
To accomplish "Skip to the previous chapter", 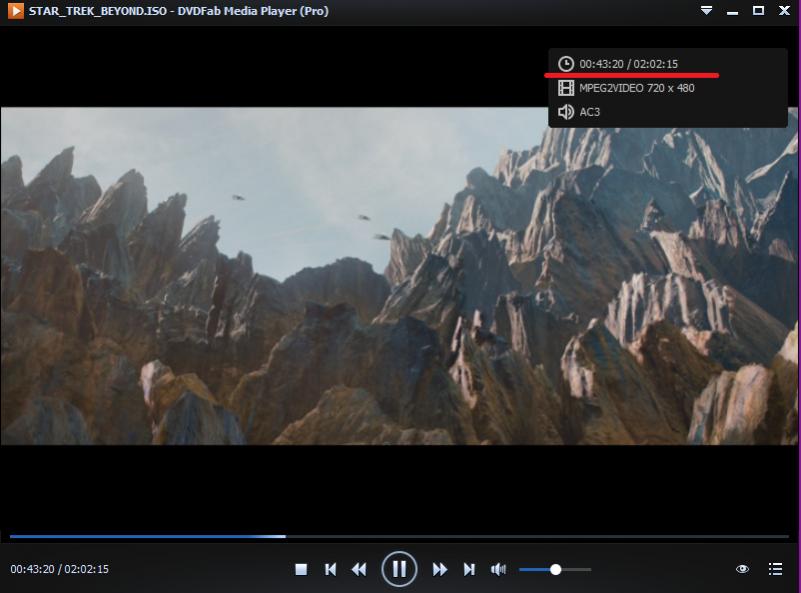I will click(330, 569).
